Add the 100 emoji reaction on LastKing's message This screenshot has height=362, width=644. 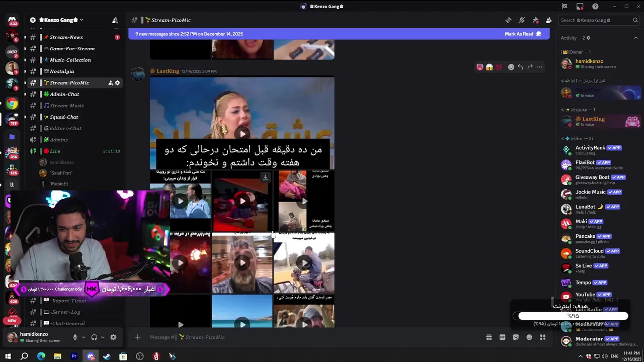[x=499, y=67]
